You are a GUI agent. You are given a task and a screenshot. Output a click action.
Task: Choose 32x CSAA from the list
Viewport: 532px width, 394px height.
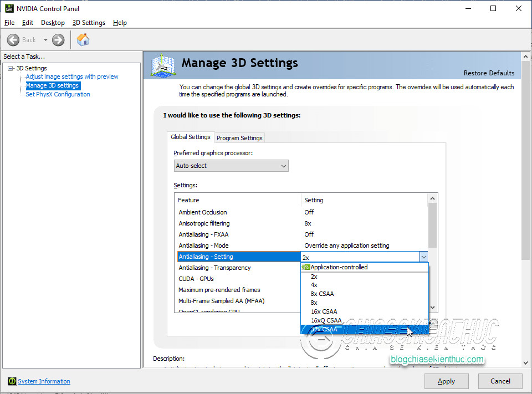(324, 329)
